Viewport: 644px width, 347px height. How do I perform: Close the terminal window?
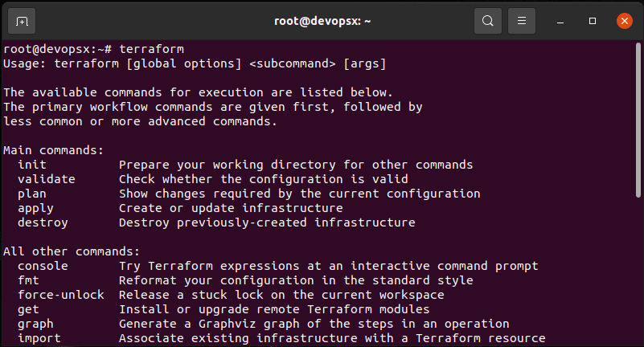tap(624, 20)
